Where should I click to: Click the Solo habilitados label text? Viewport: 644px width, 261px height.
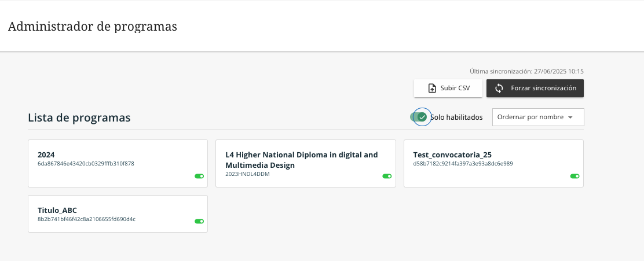[456, 117]
